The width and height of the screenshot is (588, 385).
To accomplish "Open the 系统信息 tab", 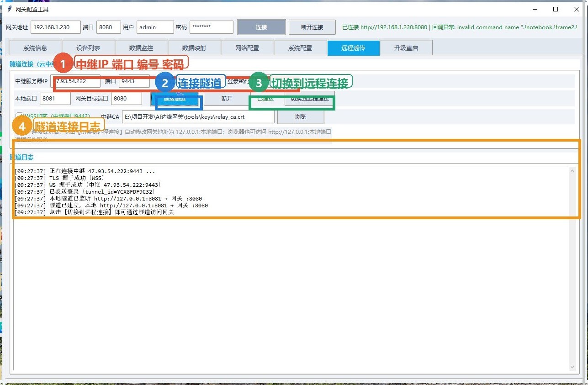I will 35,48.
